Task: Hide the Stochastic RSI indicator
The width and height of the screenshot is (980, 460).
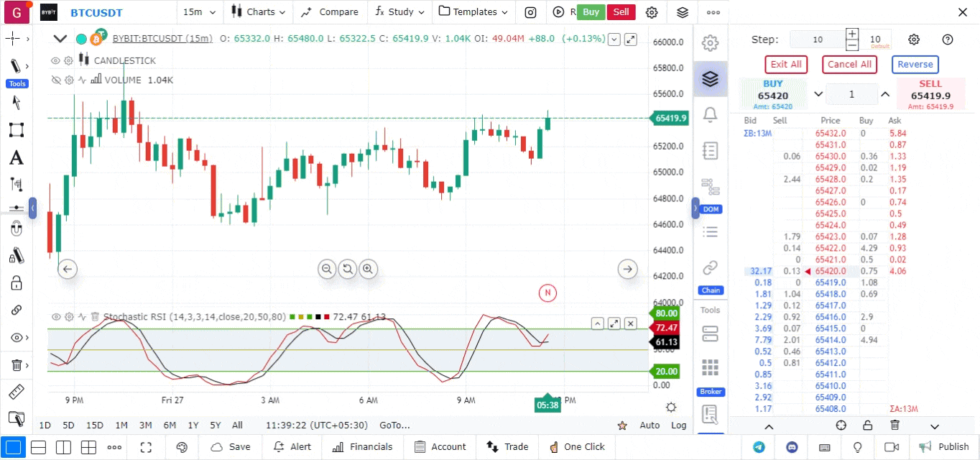Action: pos(55,316)
